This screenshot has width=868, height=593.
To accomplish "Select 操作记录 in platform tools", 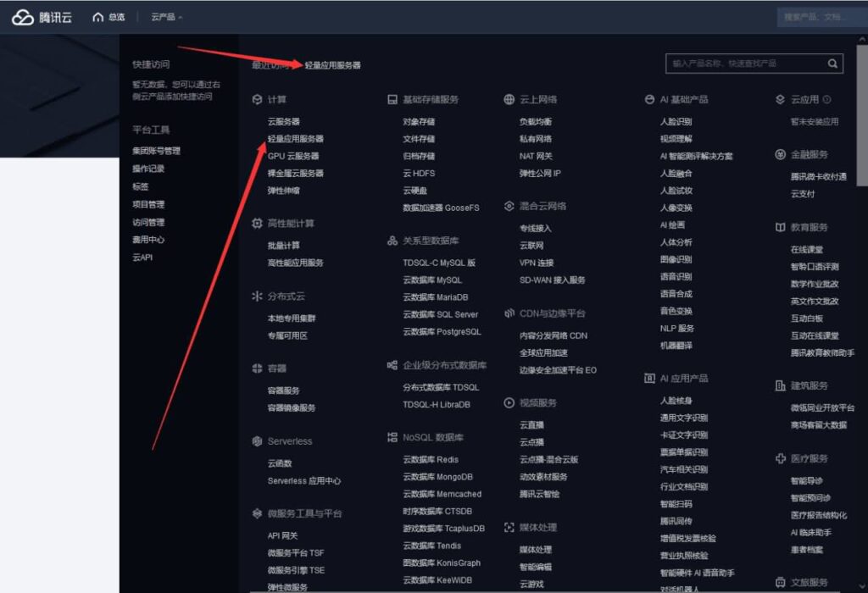I will [x=148, y=169].
